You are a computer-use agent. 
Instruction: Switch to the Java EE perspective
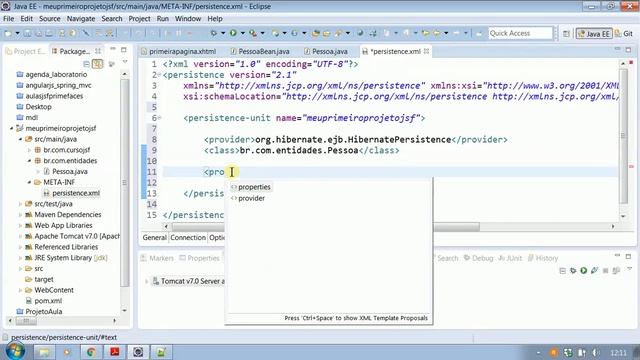coord(594,34)
